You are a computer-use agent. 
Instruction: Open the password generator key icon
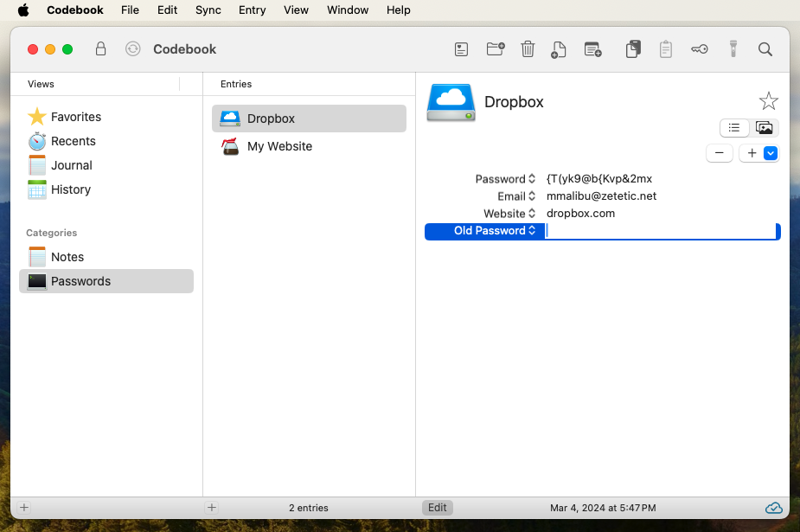click(699, 49)
